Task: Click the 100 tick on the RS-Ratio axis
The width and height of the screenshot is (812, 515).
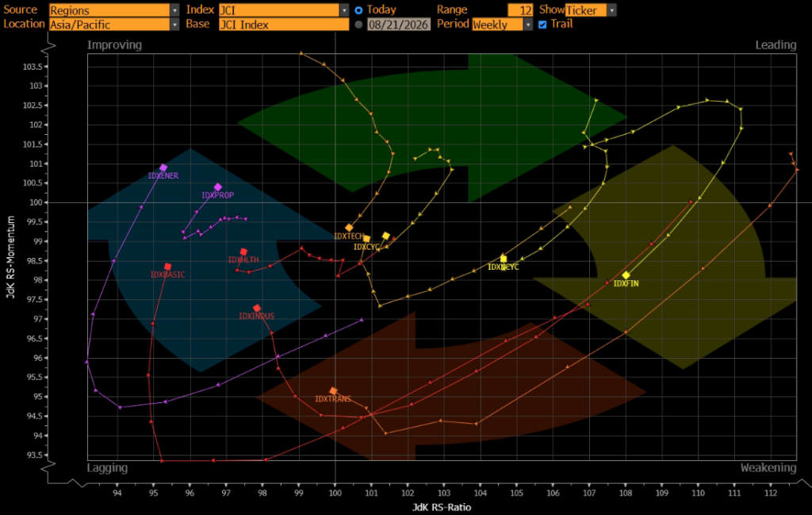Action: [335, 493]
